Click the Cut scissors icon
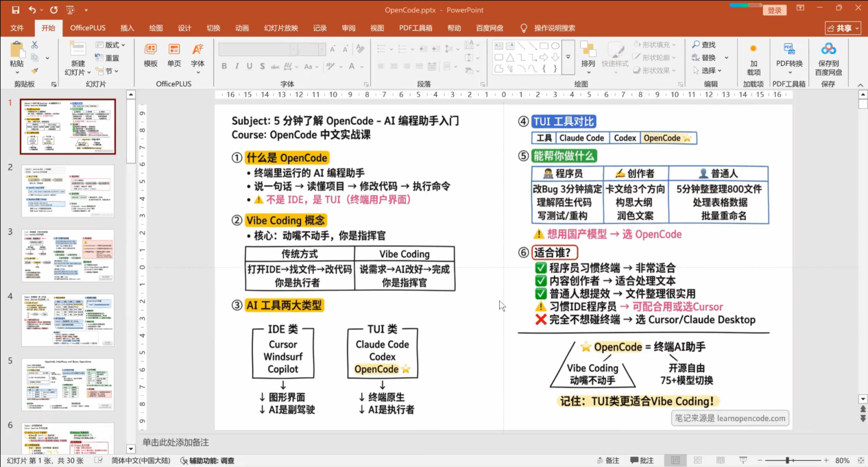Viewport: 868px width, 467px height. click(35, 45)
